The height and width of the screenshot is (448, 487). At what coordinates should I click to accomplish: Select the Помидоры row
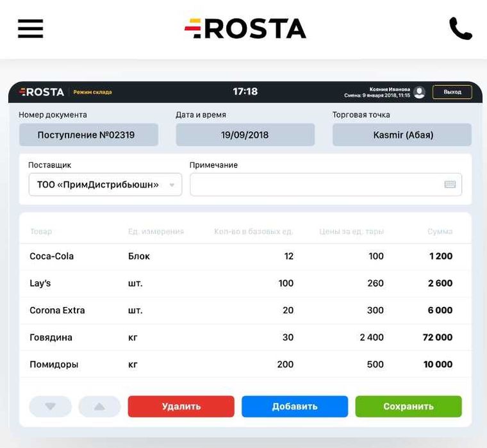click(245, 364)
